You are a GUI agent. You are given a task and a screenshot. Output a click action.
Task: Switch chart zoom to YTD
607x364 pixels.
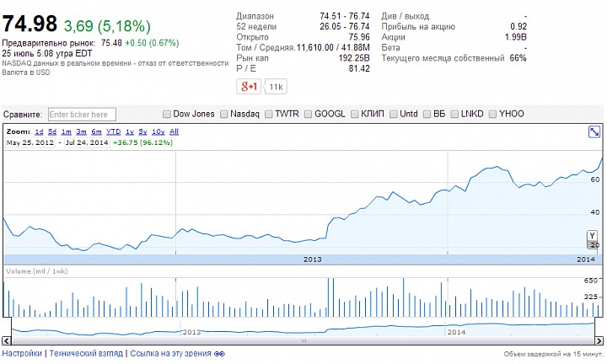coord(113,132)
